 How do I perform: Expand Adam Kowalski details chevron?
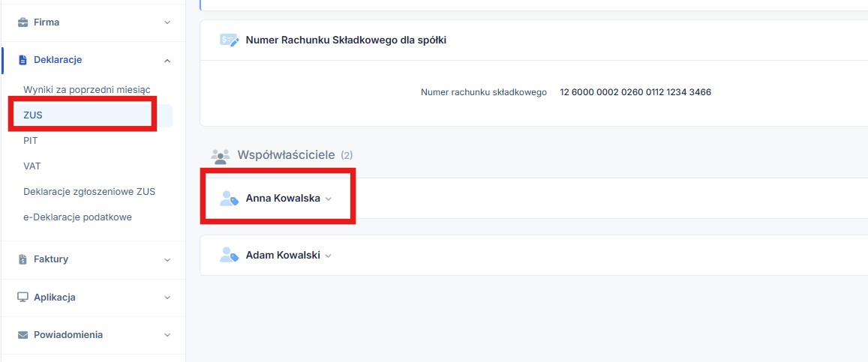(328, 256)
